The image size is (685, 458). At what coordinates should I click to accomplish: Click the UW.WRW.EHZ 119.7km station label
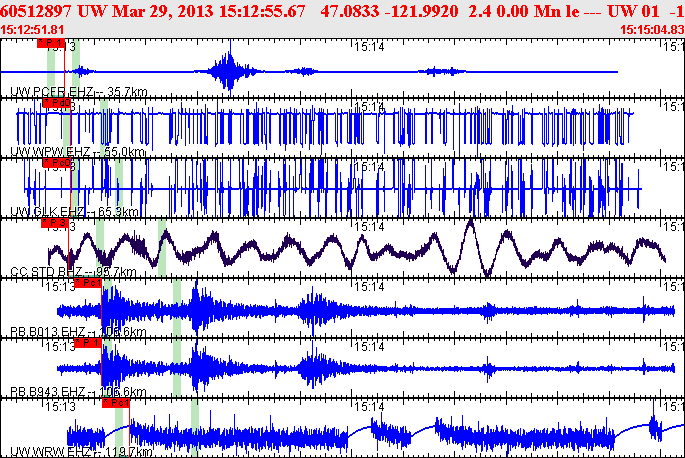pyautogui.click(x=77, y=451)
